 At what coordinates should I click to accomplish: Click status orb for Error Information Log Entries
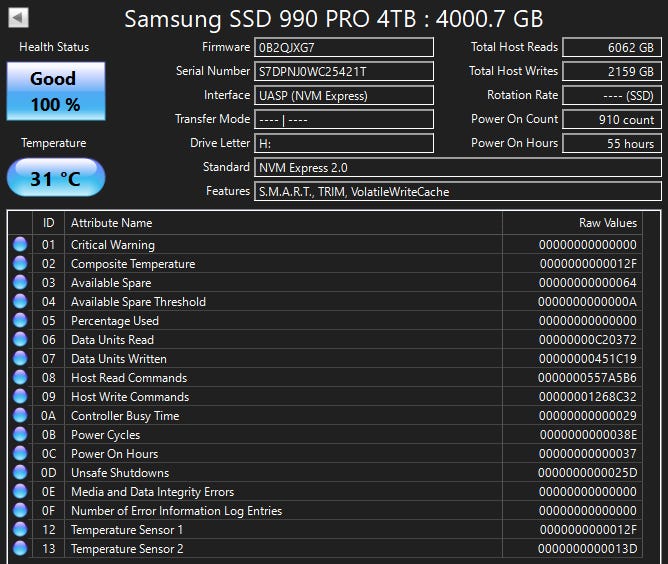[x=20, y=510]
